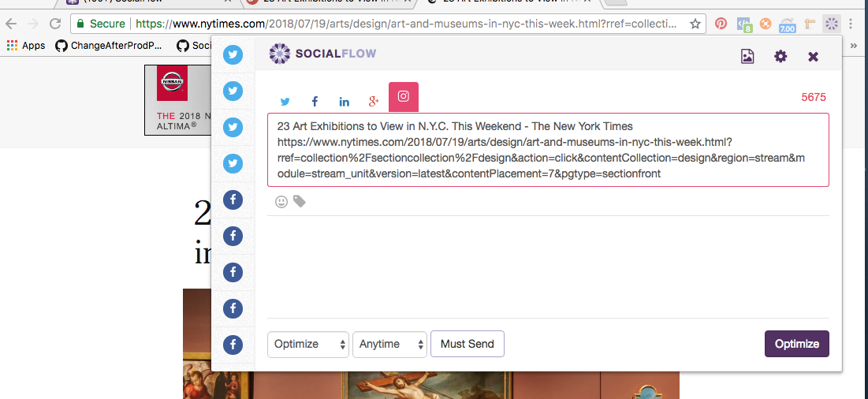
Task: Open the ruler measuring extension icon
Action: click(x=810, y=24)
